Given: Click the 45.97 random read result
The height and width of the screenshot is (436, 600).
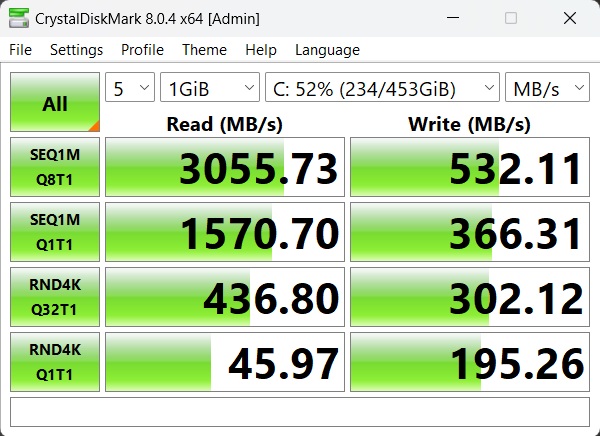Looking at the screenshot, I should tap(225, 362).
